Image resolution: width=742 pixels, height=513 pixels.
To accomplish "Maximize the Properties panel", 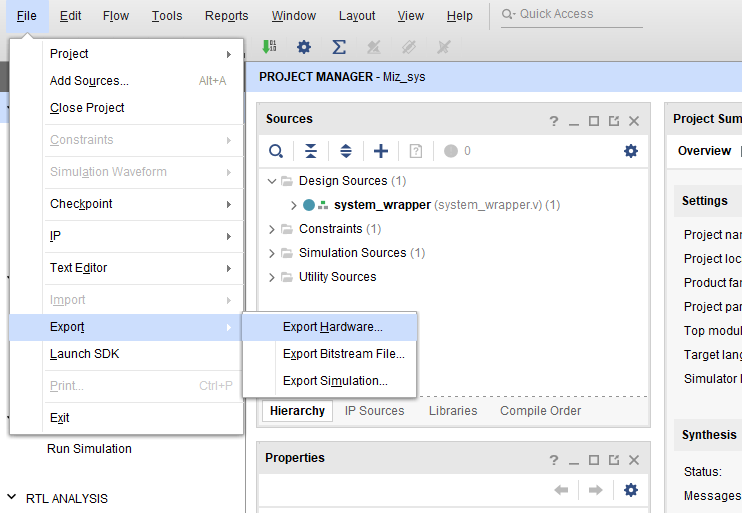I will [593, 460].
